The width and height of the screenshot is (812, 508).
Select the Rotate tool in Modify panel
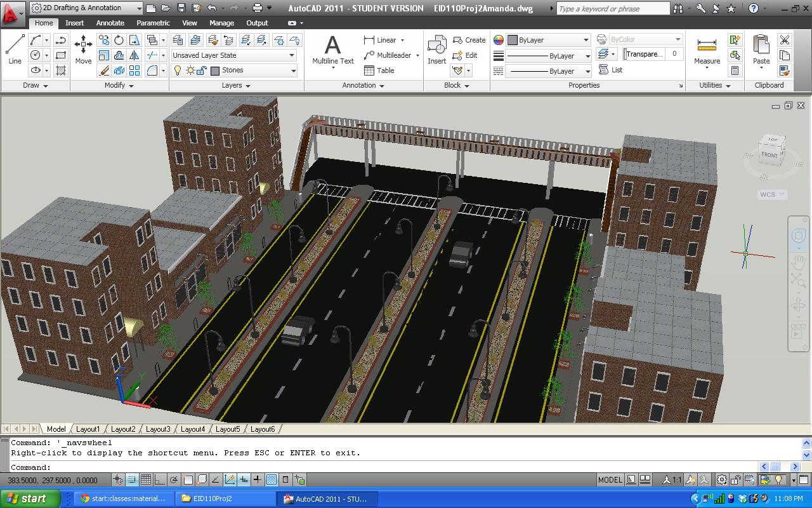pyautogui.click(x=119, y=40)
